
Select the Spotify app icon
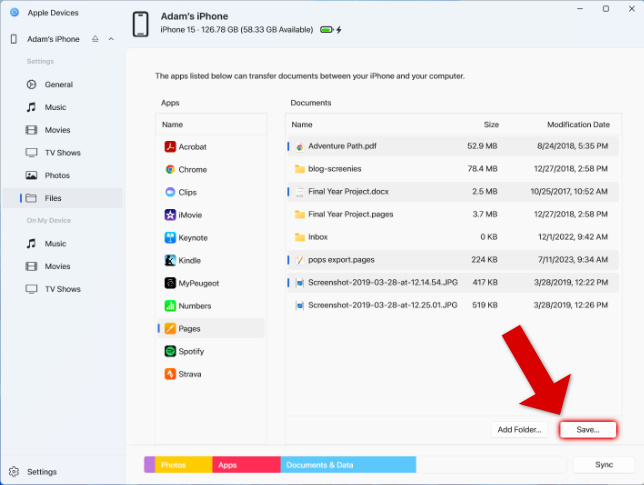(170, 351)
